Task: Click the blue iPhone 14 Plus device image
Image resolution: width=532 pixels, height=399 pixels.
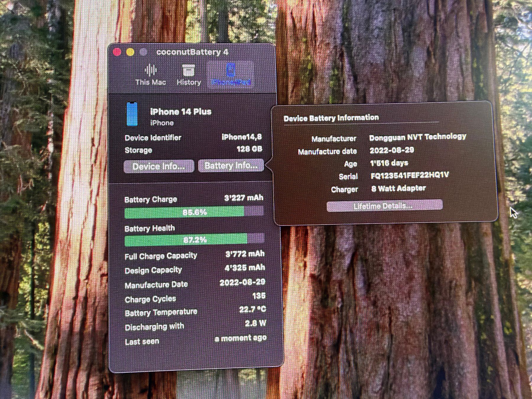Action: (x=132, y=114)
